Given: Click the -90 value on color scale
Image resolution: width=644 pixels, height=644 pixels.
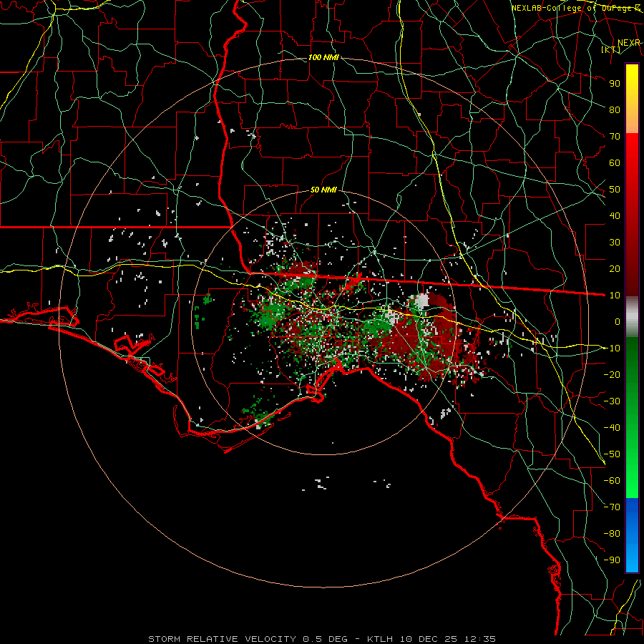Looking at the screenshot, I should pos(612,560).
